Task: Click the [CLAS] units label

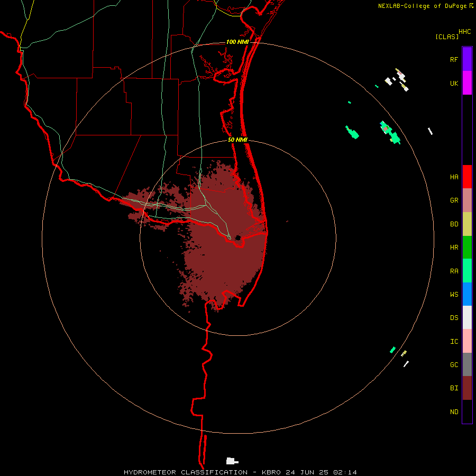Action: 447,36
